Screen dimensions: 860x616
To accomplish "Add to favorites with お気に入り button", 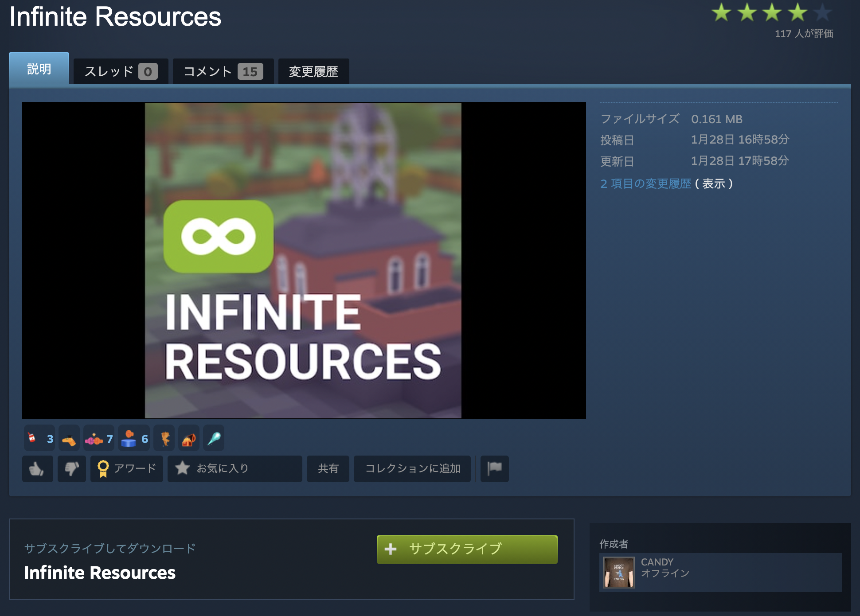I will (235, 468).
